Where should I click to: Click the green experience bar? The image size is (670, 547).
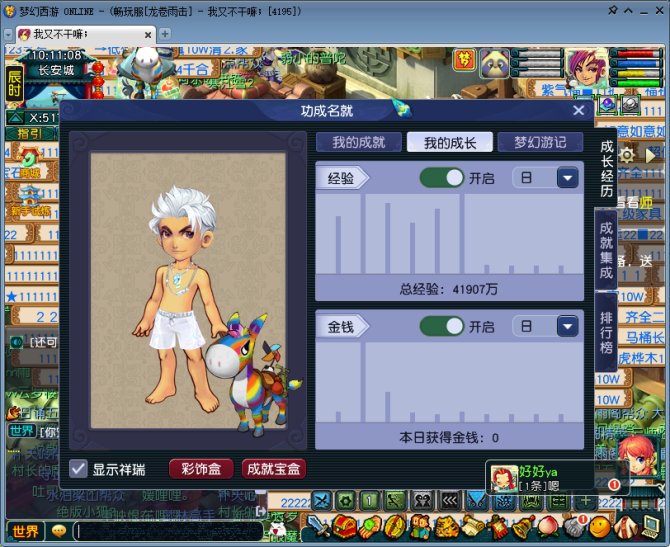coord(636,82)
